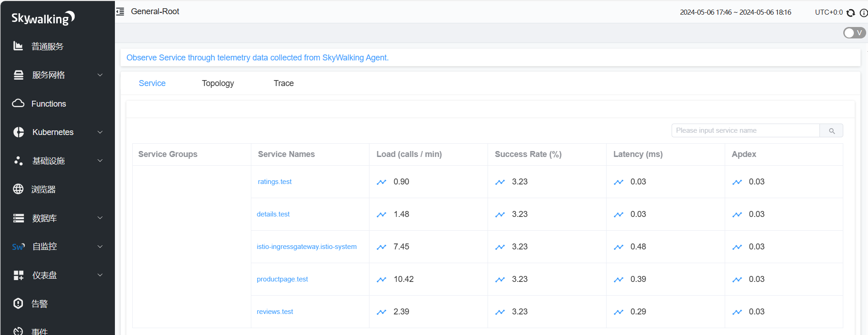The height and width of the screenshot is (335, 868).
Task: Click the Load (calls / min) header
Action: (x=409, y=154)
